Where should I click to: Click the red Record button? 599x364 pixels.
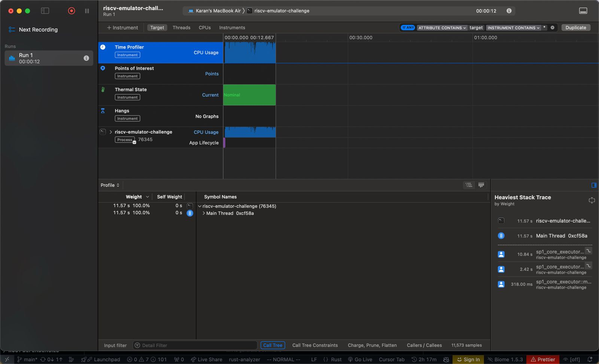(72, 11)
